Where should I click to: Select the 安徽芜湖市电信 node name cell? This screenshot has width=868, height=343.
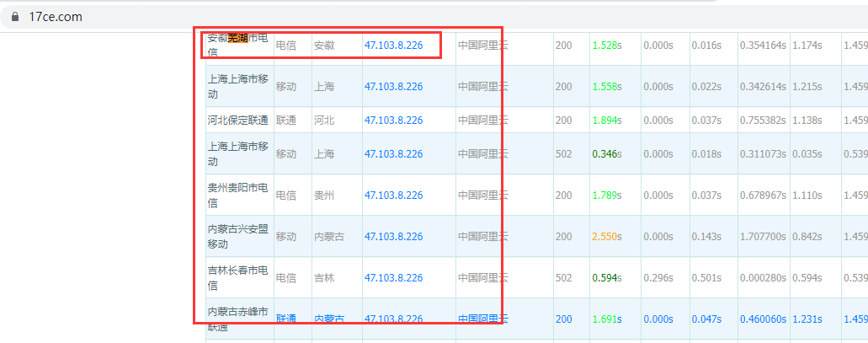238,45
